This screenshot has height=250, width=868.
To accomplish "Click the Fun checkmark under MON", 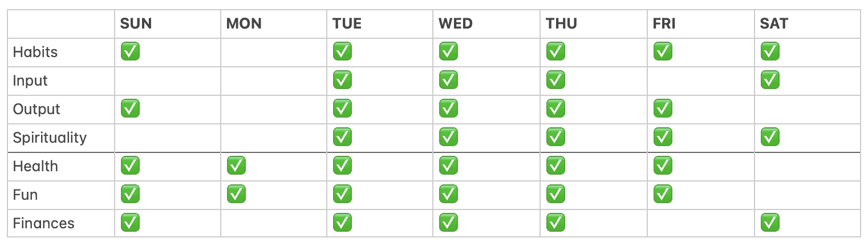I will 236,195.
